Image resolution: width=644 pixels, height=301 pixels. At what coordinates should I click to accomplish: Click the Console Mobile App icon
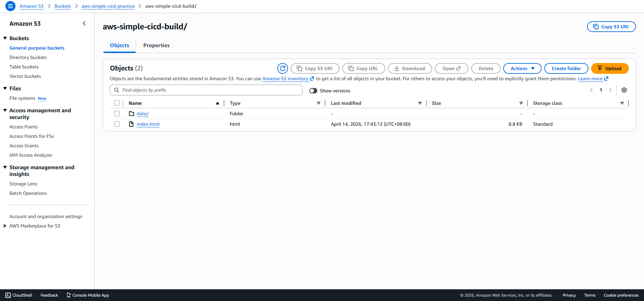click(x=69, y=295)
